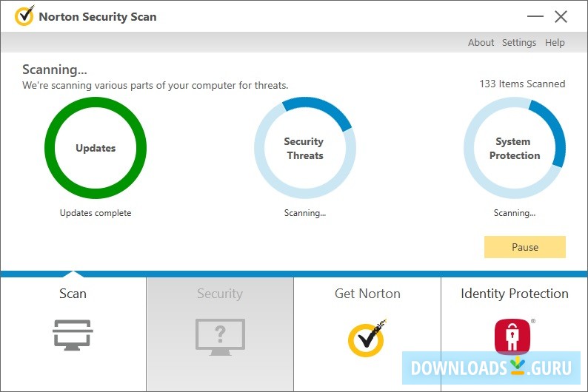Screen dimensions: 588x392
Task: Minimize the Norton Security Scan window
Action: [x=536, y=16]
